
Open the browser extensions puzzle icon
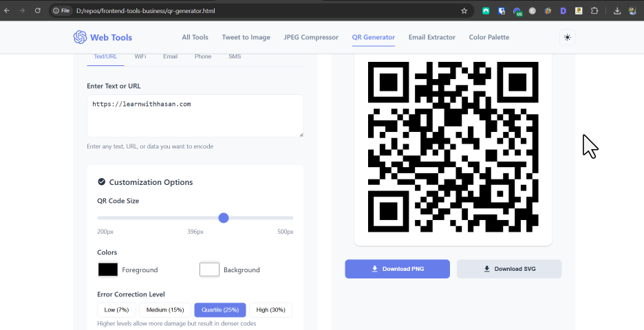[594, 11]
